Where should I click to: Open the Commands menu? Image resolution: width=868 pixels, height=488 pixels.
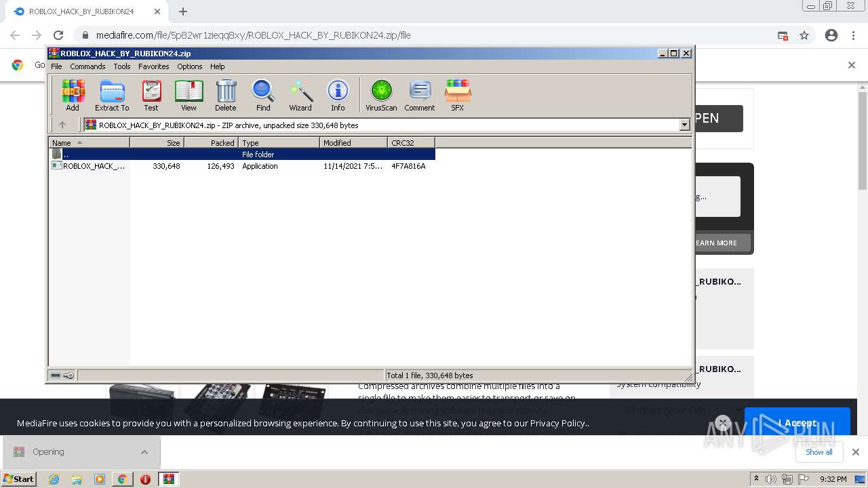(x=87, y=66)
